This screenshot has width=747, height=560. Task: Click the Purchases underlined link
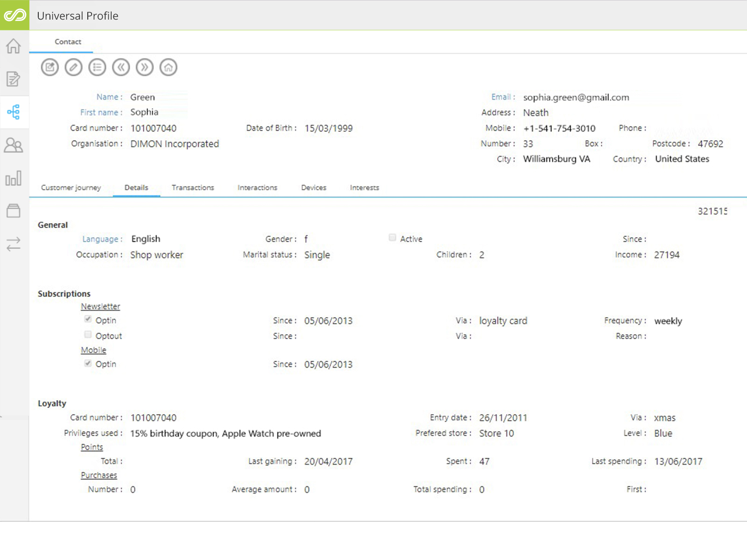(x=99, y=475)
